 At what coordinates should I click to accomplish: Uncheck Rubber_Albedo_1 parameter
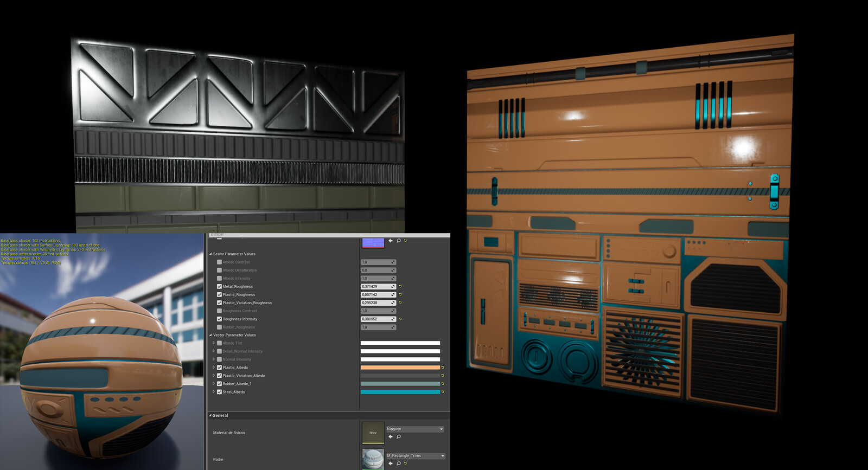pos(219,384)
